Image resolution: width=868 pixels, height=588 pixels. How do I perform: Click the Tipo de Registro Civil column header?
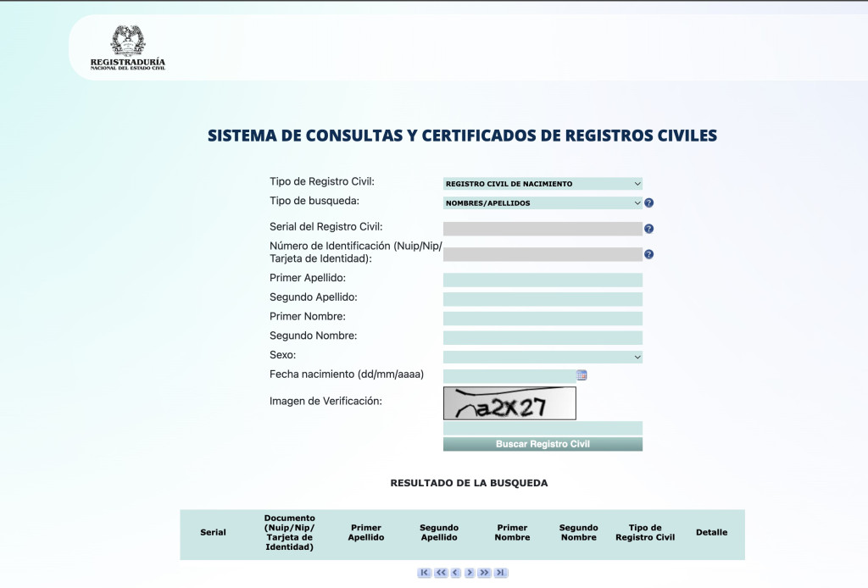[645, 532]
